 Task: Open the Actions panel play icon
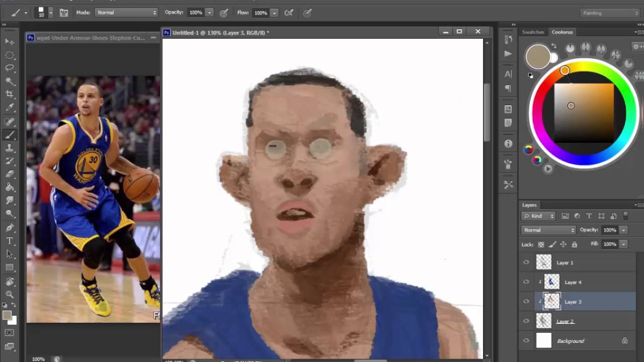pos(508,53)
